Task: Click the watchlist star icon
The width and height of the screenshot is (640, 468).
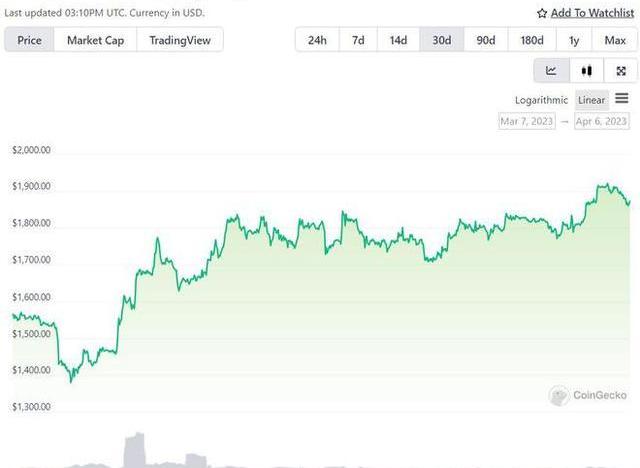Action: [542, 14]
